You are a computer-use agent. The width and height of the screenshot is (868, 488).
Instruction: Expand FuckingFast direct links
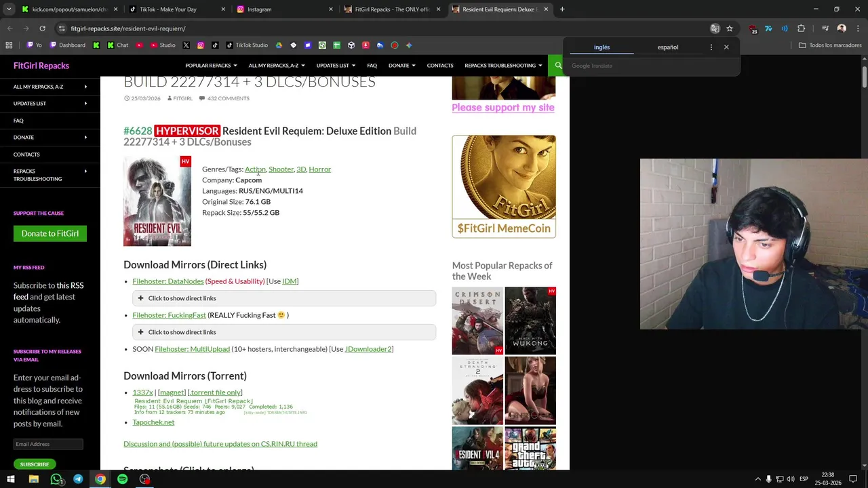click(284, 332)
